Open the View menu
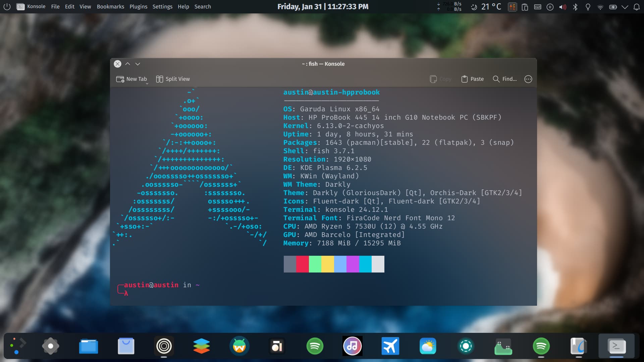The width and height of the screenshot is (644, 362). [85, 6]
